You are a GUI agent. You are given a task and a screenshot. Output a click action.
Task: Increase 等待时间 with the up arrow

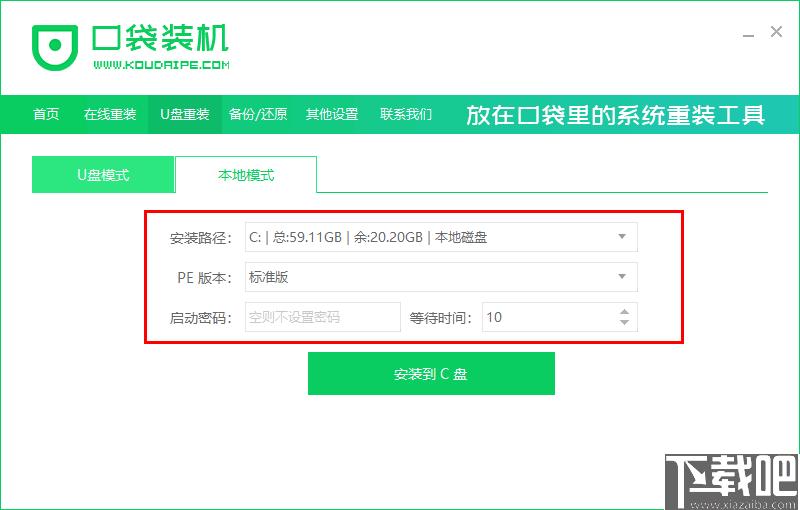pyautogui.click(x=624, y=312)
